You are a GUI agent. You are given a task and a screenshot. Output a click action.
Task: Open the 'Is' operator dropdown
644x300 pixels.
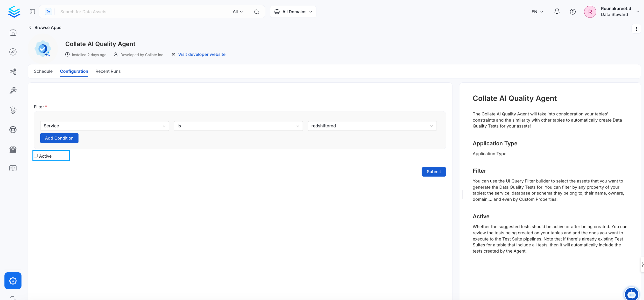(238, 126)
